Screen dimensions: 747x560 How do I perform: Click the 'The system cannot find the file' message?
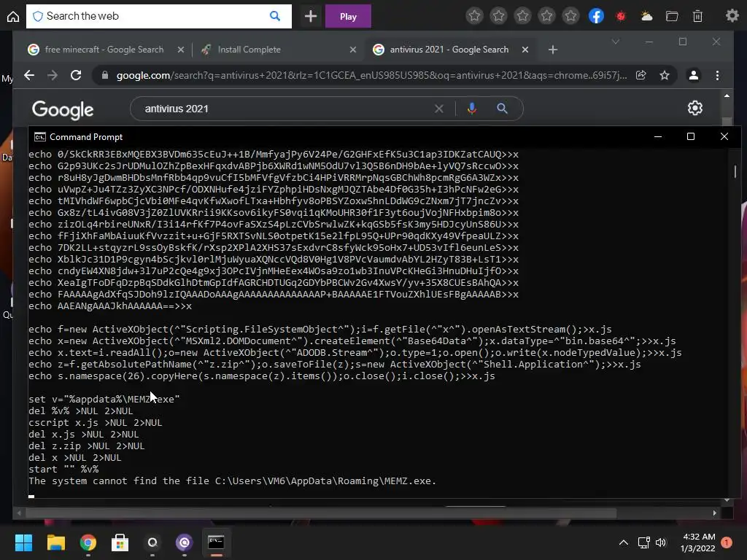pos(233,481)
